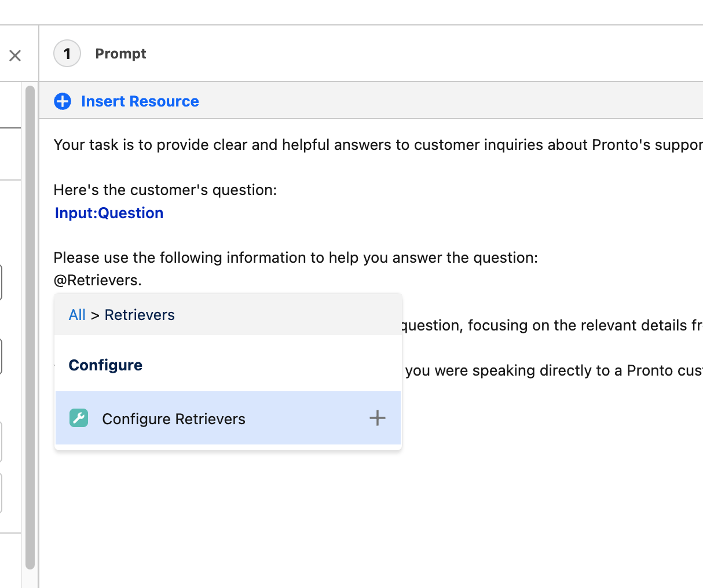Go back to All in breadcrumb

click(77, 315)
